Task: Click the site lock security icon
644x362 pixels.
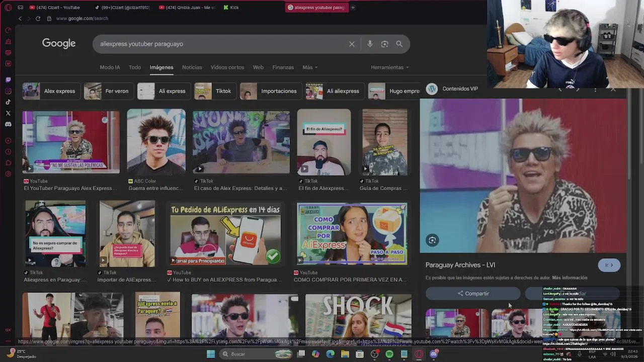Action: point(49,19)
